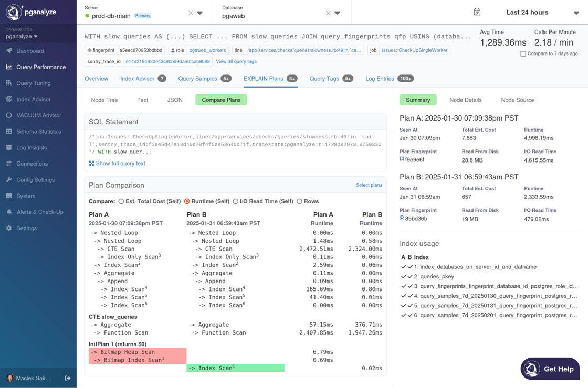Viewport: 588px width, 388px height.
Task: Expand the Database pgaweb dropdown arrow
Action: coord(338,13)
